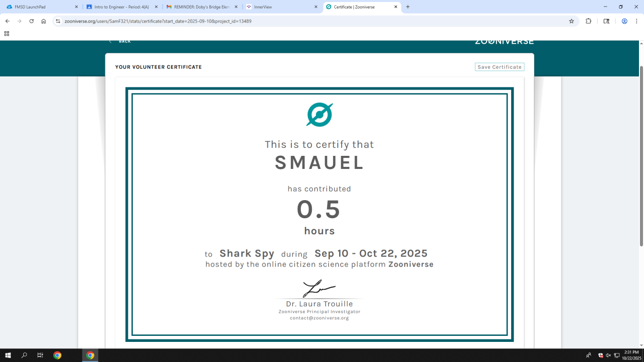The height and width of the screenshot is (362, 644).
Task: Click the page vertical scrollbar
Action: [641, 156]
